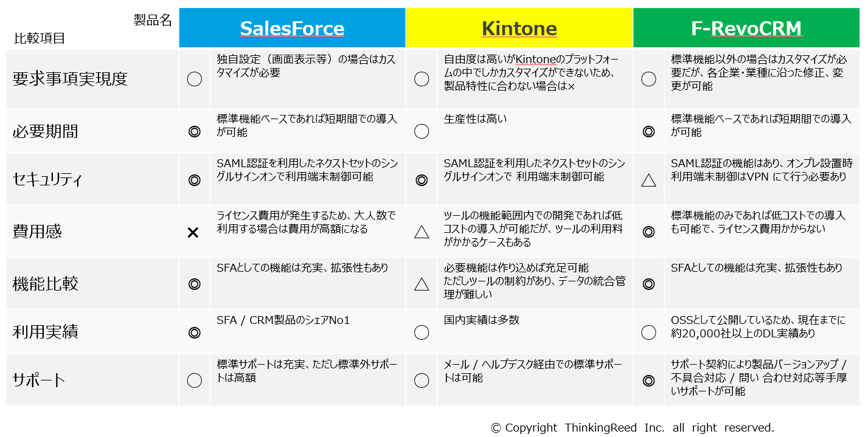Image resolution: width=868 pixels, height=437 pixels.
Task: Select the セキュリティ row label
Action: tap(47, 180)
